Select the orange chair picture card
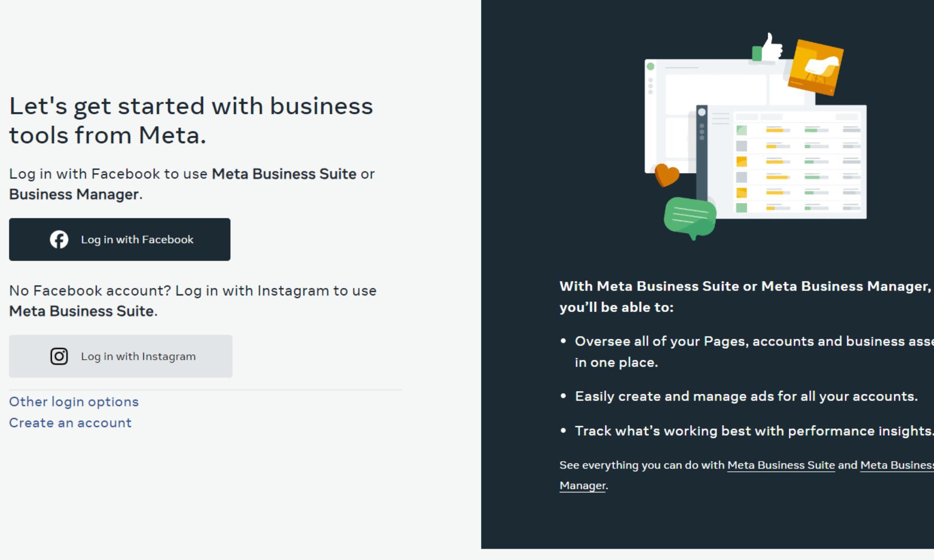The image size is (934, 560). click(815, 67)
